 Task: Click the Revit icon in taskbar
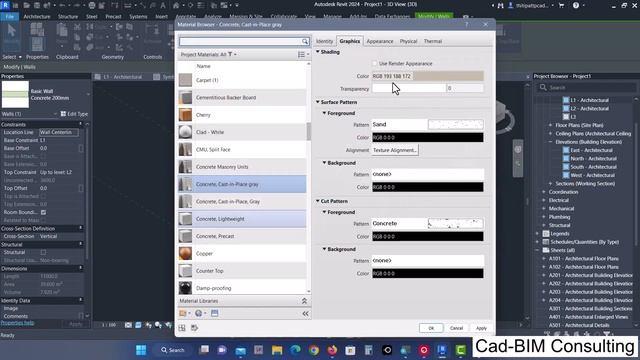pos(442,350)
